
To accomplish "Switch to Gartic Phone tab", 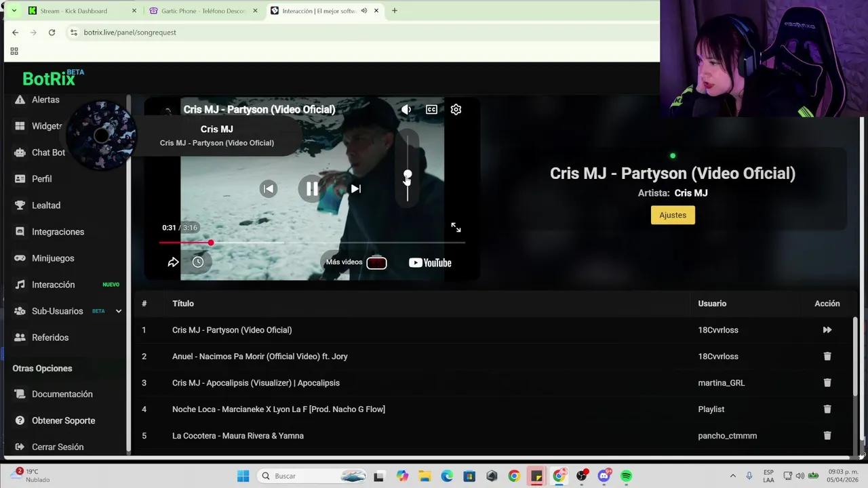I will 203,11.
